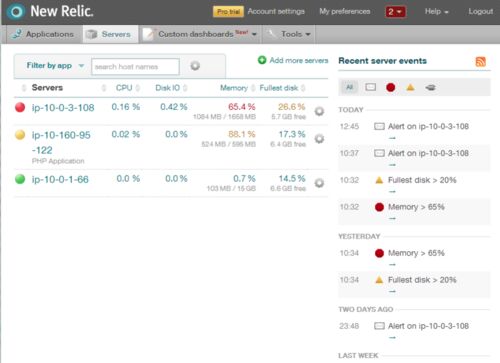Screen dimensions: 500x363
Task: Click the 26.6 % fullest disk value
Action: (x=292, y=107)
